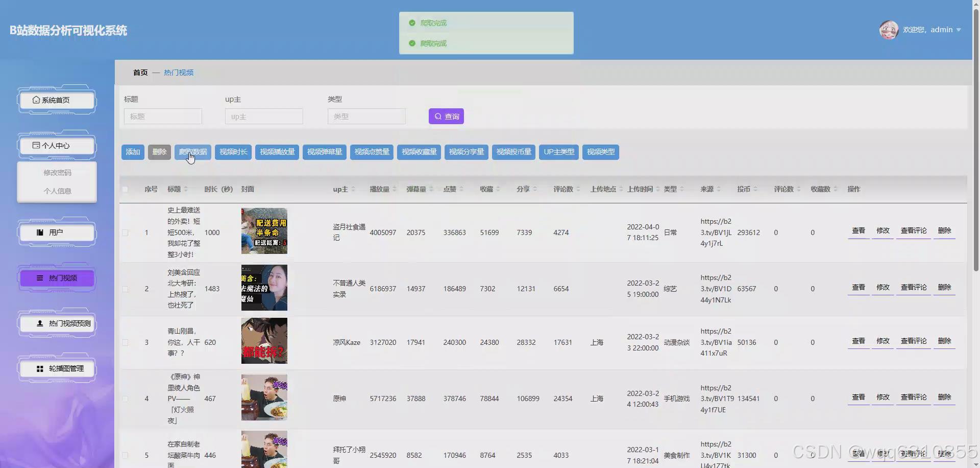Open cover thumbnail of the 盗月社食遇记 video
The image size is (980, 468).
tap(264, 231)
